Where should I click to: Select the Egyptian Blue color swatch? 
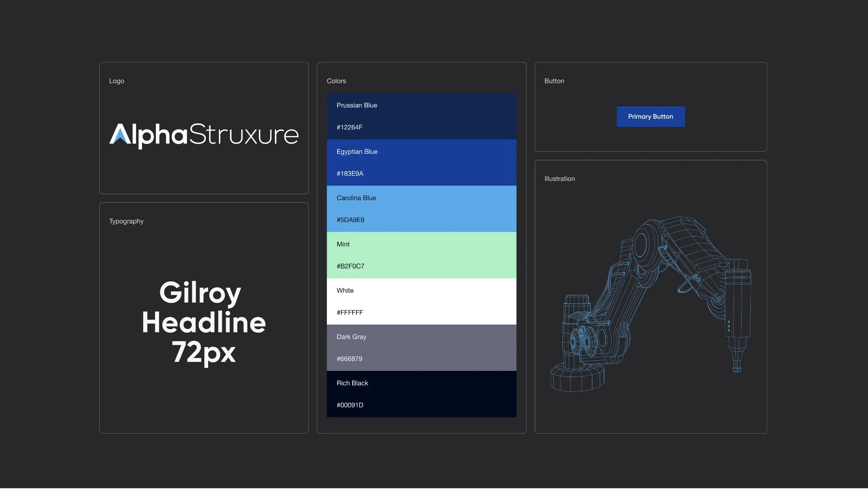[x=421, y=163]
